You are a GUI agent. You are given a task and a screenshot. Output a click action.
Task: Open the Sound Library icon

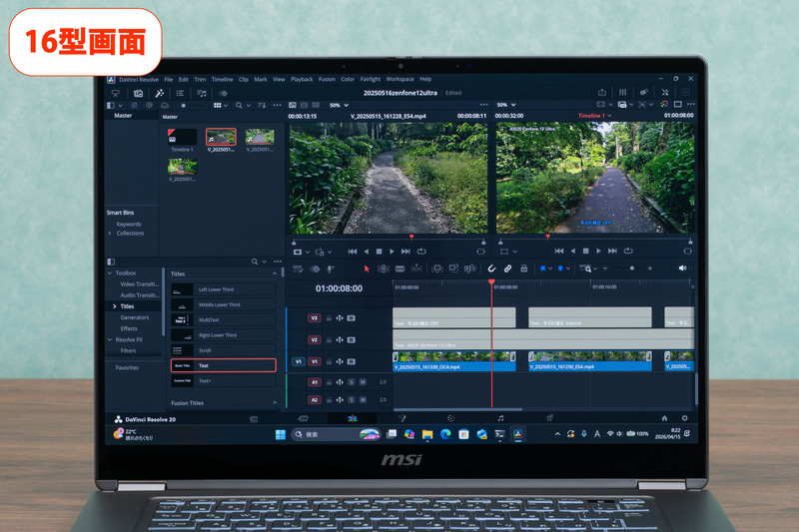tap(202, 93)
